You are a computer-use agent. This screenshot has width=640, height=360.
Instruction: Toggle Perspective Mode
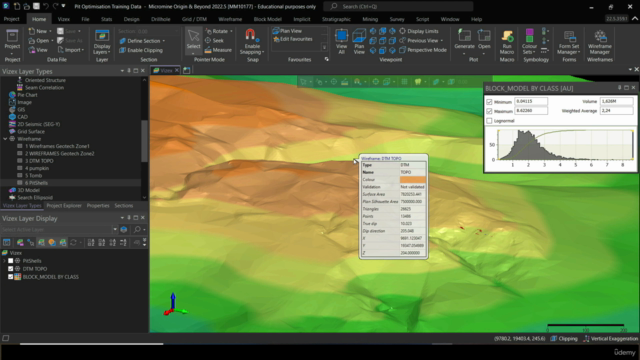point(422,50)
